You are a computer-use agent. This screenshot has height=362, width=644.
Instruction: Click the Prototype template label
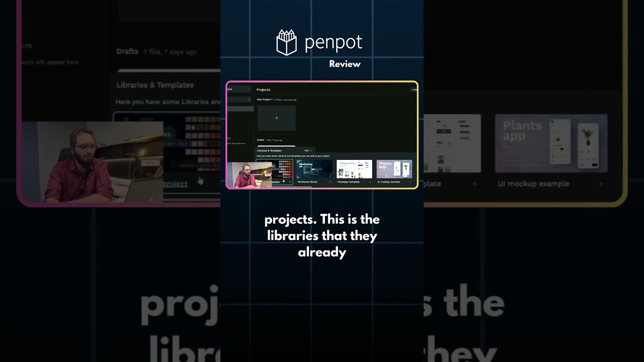[349, 182]
